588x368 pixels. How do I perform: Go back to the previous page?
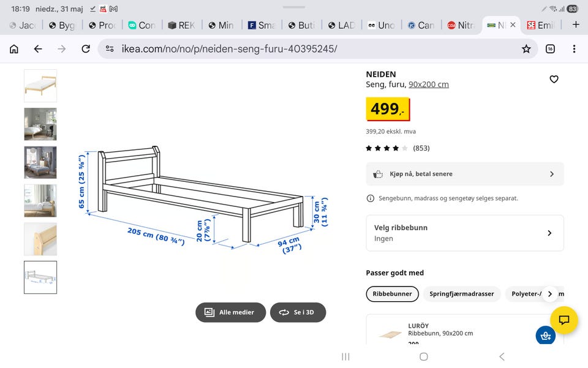pos(38,49)
